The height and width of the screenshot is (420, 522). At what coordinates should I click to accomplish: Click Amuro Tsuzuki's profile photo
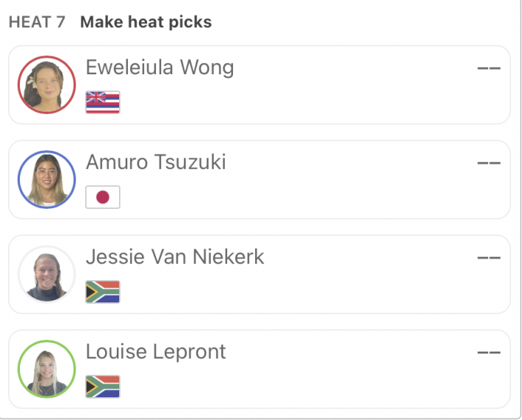pos(46,179)
